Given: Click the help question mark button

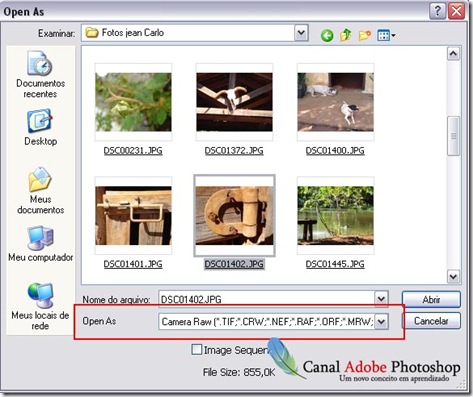Looking at the screenshot, I should tap(437, 12).
